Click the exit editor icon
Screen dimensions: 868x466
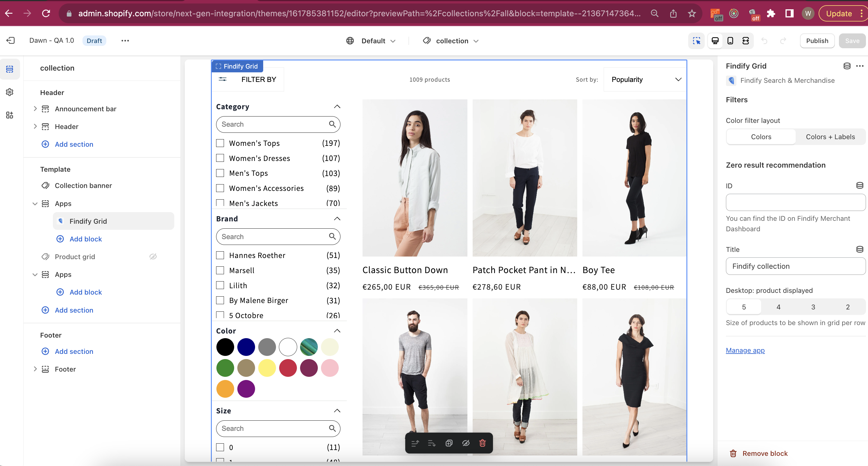pos(10,40)
